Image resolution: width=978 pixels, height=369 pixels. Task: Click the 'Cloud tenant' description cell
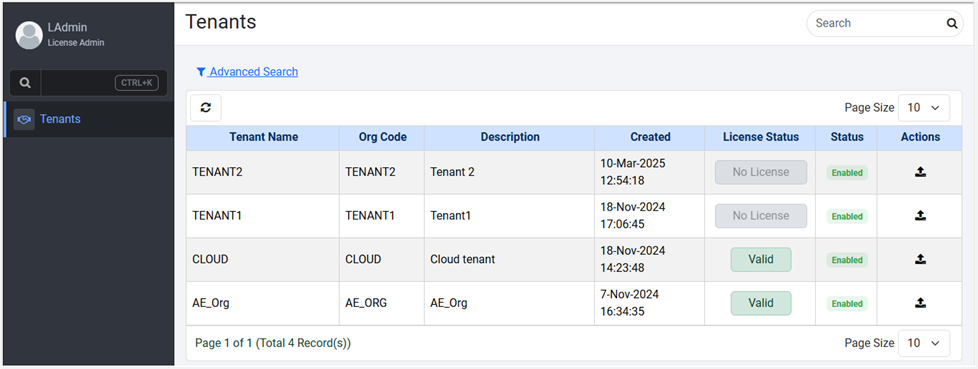[510, 259]
